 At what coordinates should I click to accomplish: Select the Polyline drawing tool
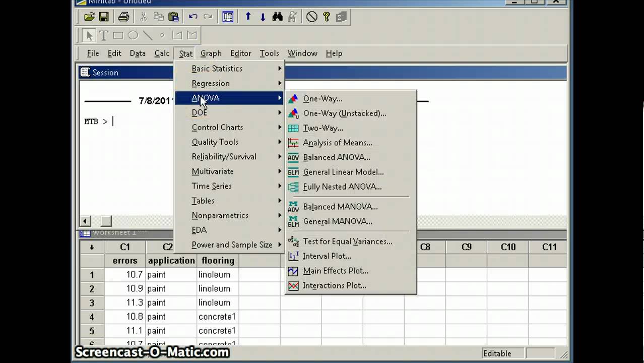[x=177, y=35]
